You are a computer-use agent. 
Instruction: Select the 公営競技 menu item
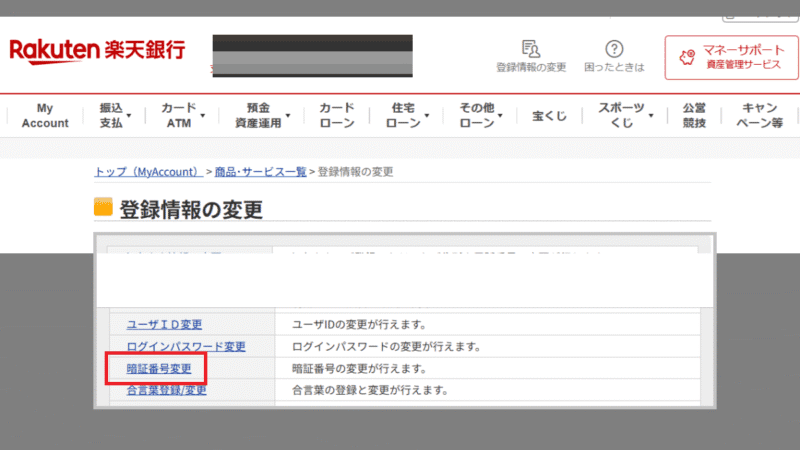(694, 115)
